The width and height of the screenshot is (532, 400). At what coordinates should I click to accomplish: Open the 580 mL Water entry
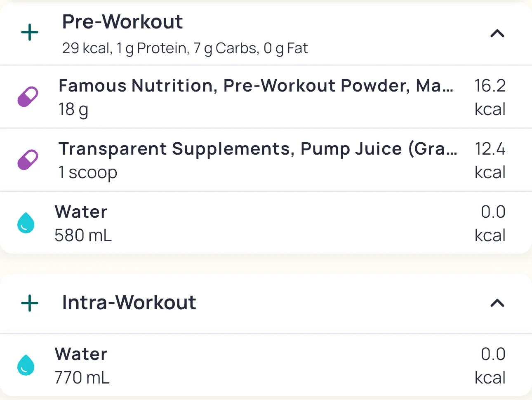coord(81,212)
